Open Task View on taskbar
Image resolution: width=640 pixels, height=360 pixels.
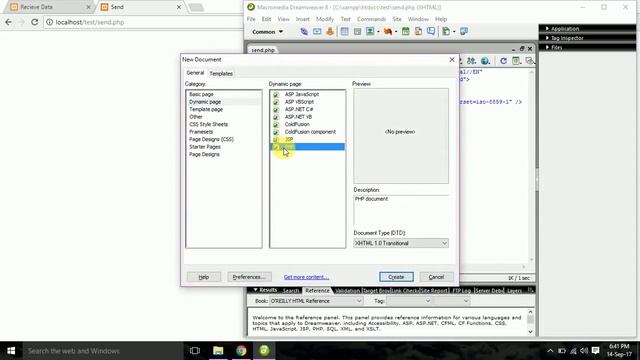(x=195, y=351)
